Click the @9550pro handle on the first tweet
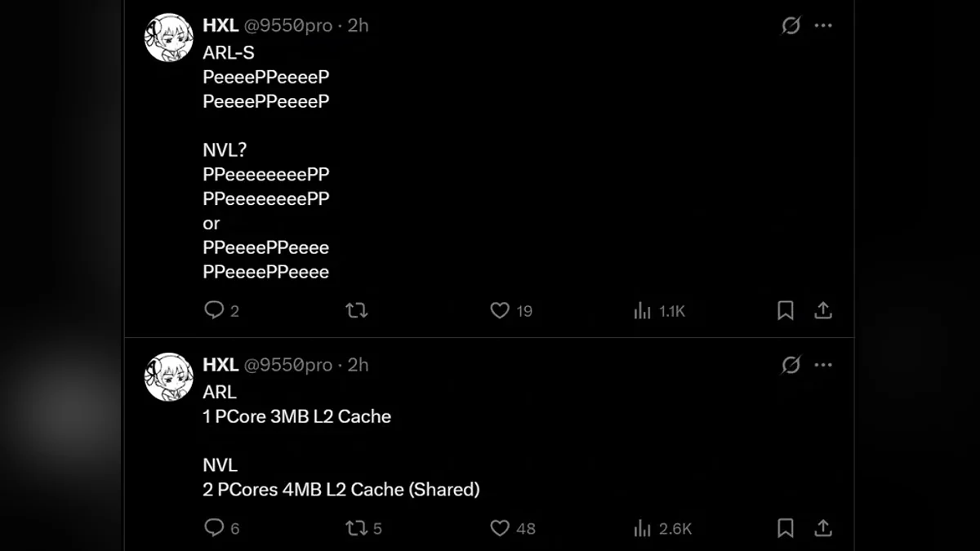This screenshot has height=551, width=980. tap(288, 25)
